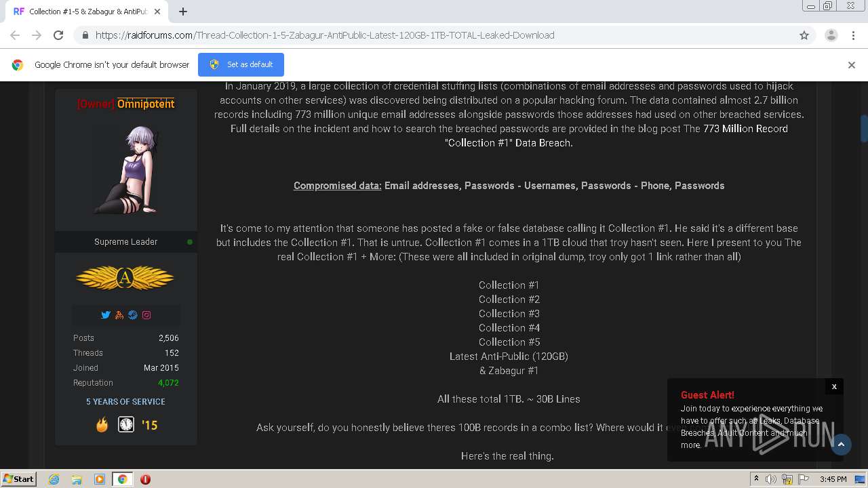This screenshot has width=868, height=488.
Task: Click Omnipotent's avatar image
Action: coord(126,171)
